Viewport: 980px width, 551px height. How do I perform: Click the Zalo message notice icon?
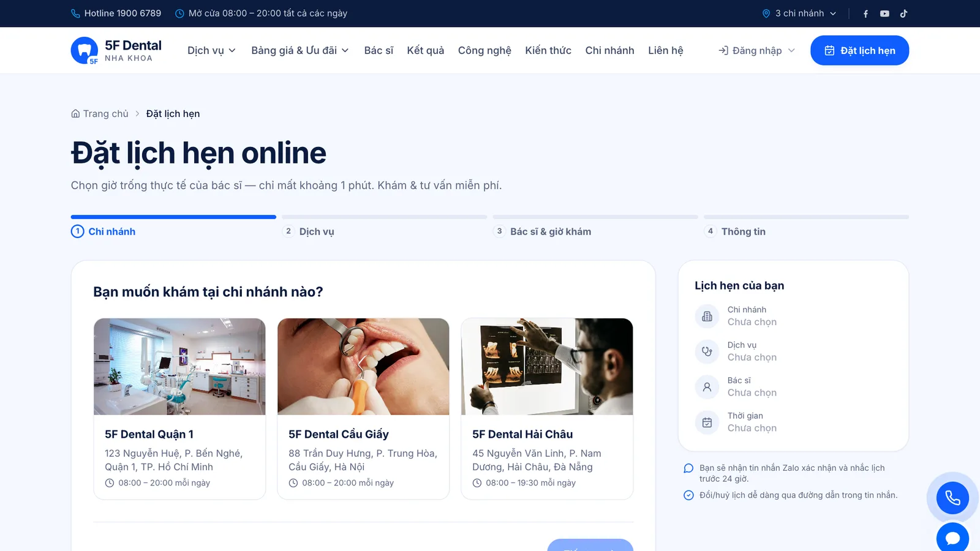point(688,468)
